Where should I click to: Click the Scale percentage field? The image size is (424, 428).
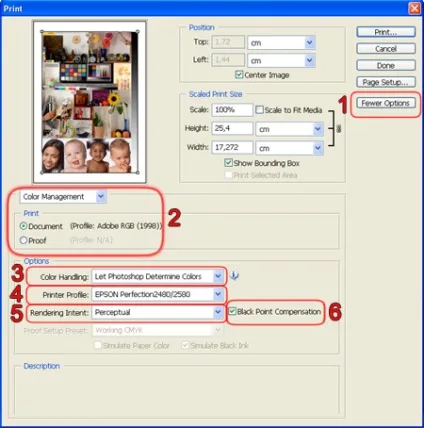pyautogui.click(x=232, y=110)
